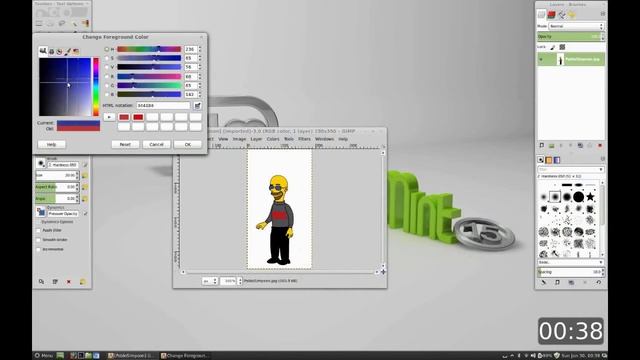Screen dimensions: 640x360
Task: Switch to the Paths tab icon
Action: click(562, 15)
